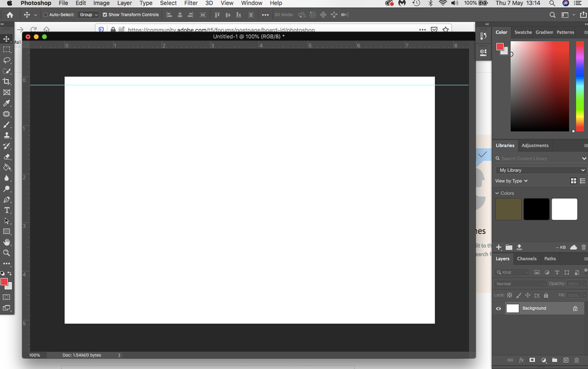This screenshot has height=369, width=588.
Task: Open the My Library dropdown
Action: tap(539, 170)
